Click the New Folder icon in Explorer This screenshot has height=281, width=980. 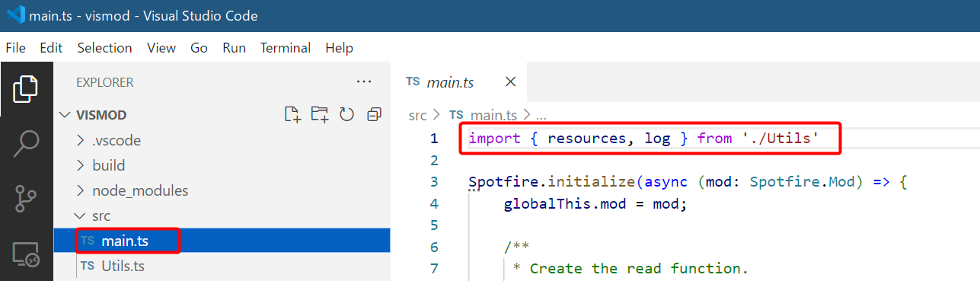tap(320, 114)
